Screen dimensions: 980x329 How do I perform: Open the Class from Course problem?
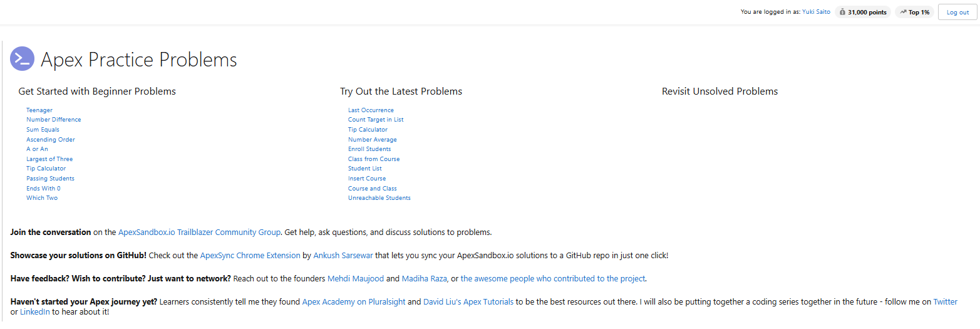pos(374,159)
